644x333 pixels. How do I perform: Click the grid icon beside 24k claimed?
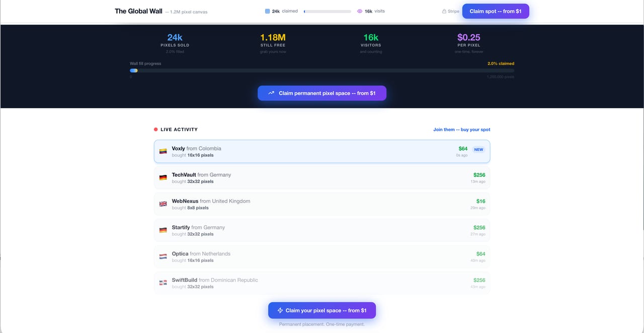click(268, 11)
